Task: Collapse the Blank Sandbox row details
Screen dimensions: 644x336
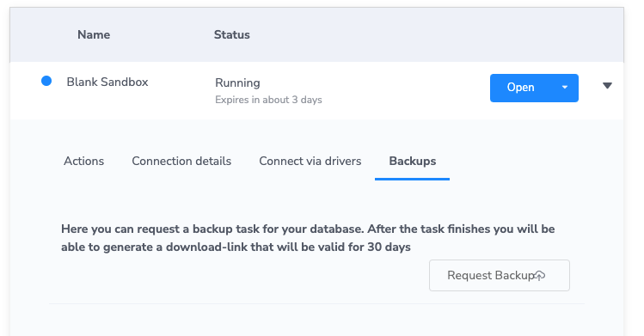Action: point(607,86)
